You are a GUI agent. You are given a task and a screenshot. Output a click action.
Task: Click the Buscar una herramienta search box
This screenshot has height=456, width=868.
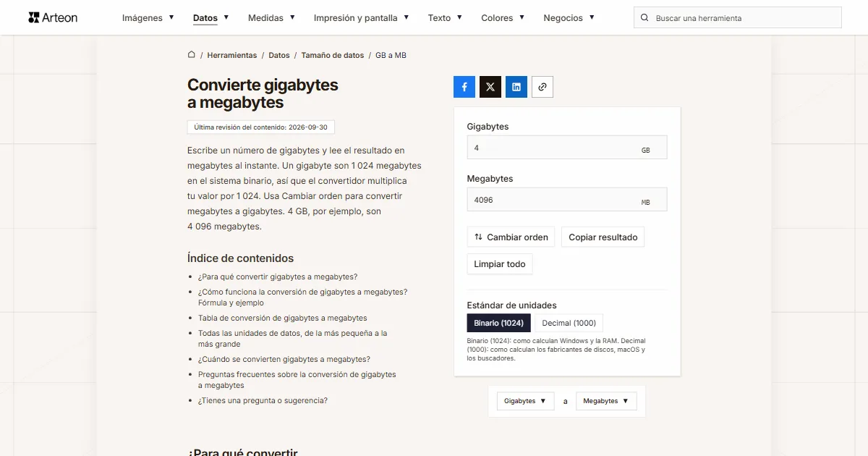[738, 18]
